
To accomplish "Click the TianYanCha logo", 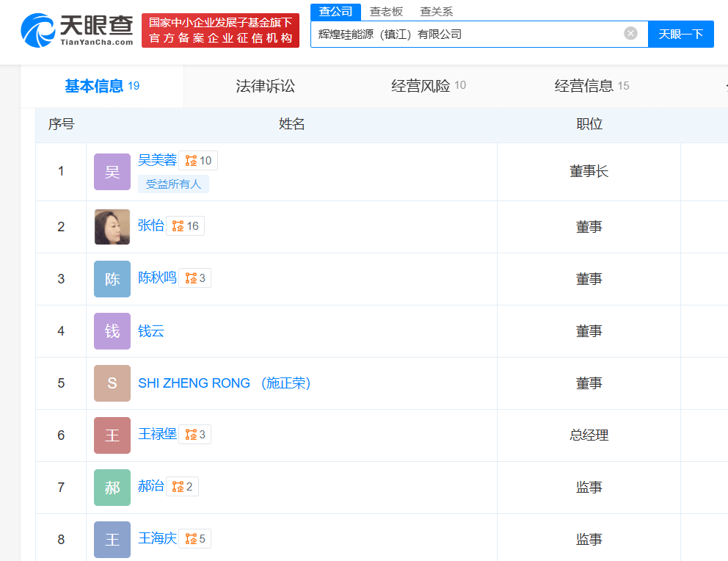I will 77,30.
